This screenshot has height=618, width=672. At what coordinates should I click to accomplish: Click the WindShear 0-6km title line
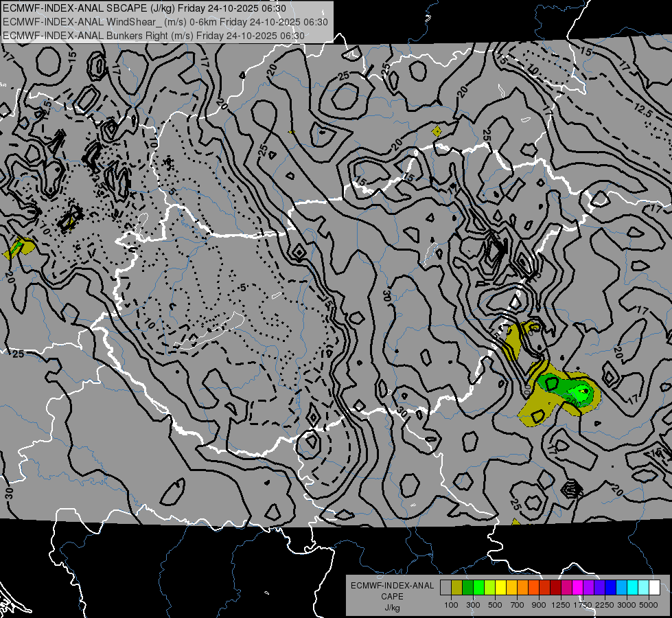pyautogui.click(x=165, y=22)
